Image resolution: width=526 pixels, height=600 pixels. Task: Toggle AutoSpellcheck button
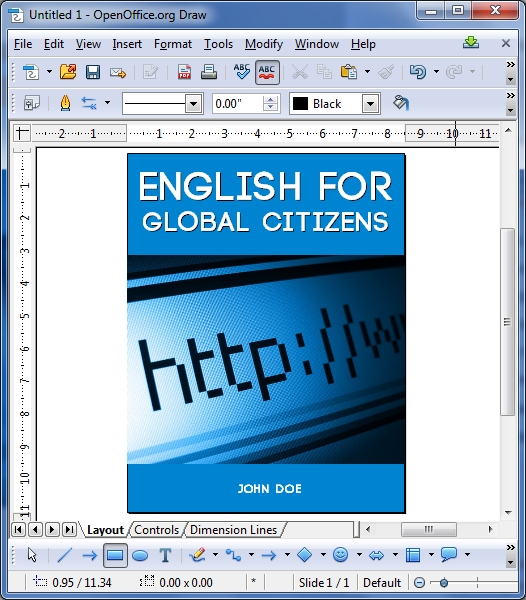click(x=267, y=72)
